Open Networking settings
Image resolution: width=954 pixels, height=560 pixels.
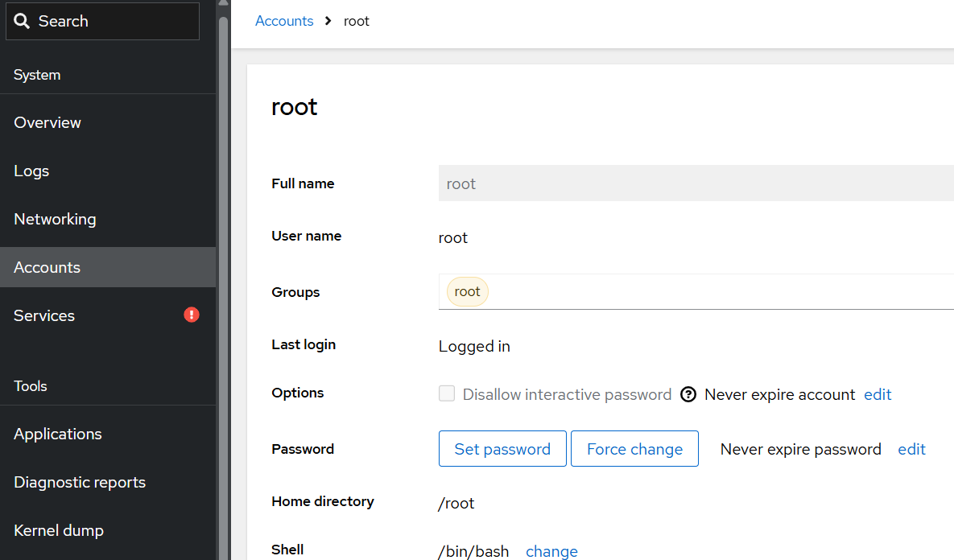[55, 219]
